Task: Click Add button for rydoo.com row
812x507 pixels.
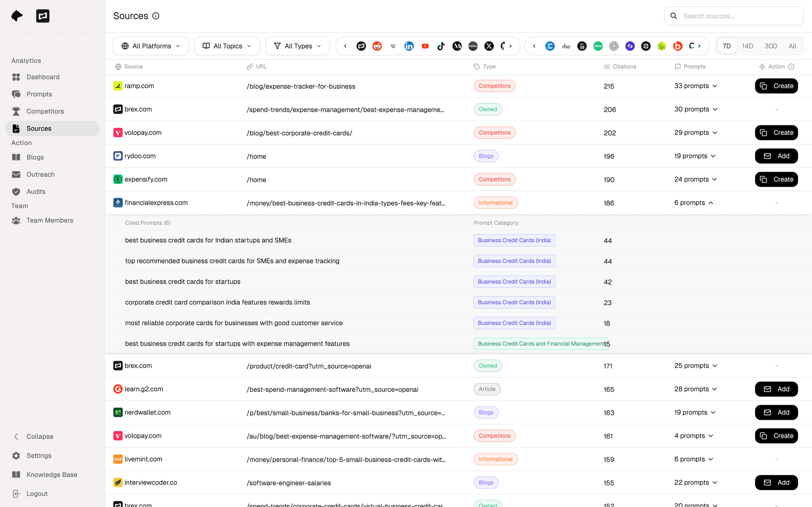Action: (x=776, y=156)
